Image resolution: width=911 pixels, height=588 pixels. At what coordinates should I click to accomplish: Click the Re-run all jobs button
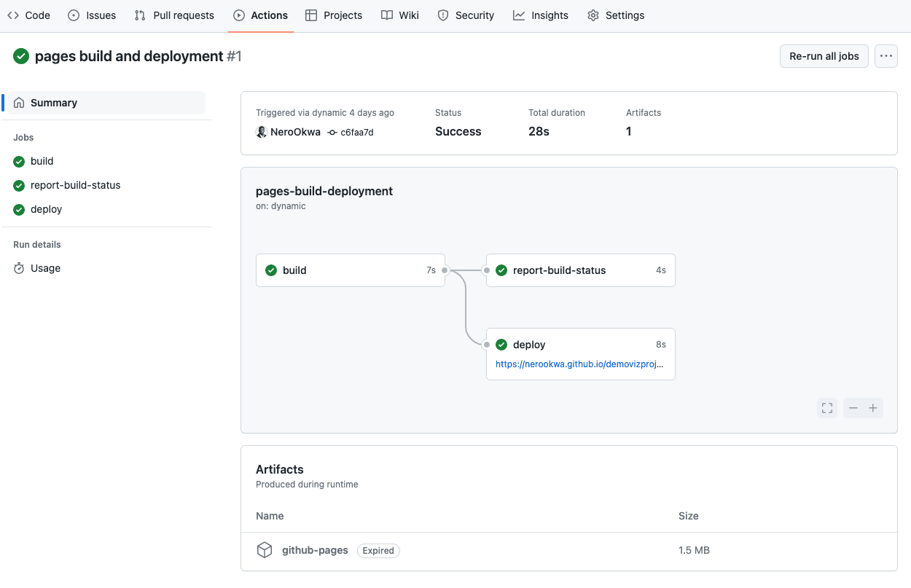coord(824,56)
